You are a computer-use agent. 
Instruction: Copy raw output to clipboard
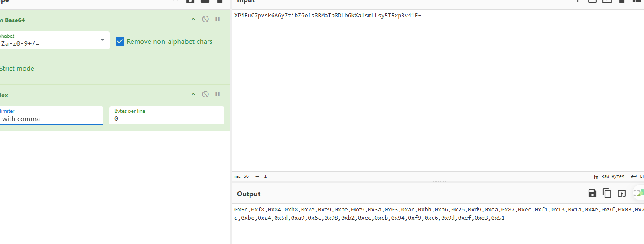[607, 194]
